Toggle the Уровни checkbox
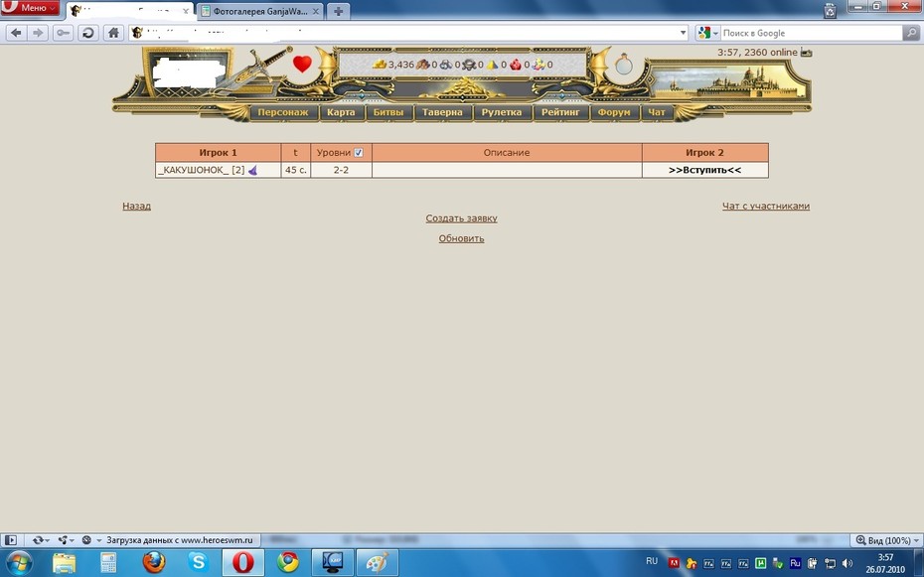924x577 pixels. (x=359, y=153)
